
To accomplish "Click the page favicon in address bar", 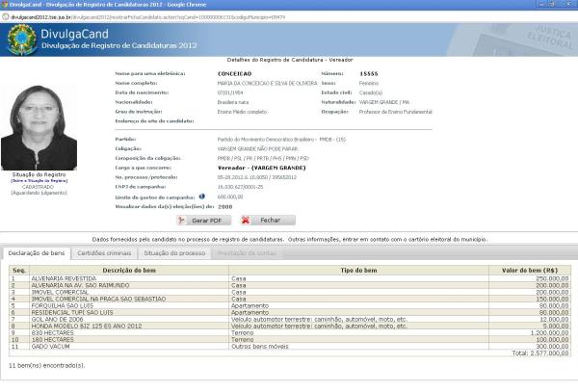I will pos(6,16).
